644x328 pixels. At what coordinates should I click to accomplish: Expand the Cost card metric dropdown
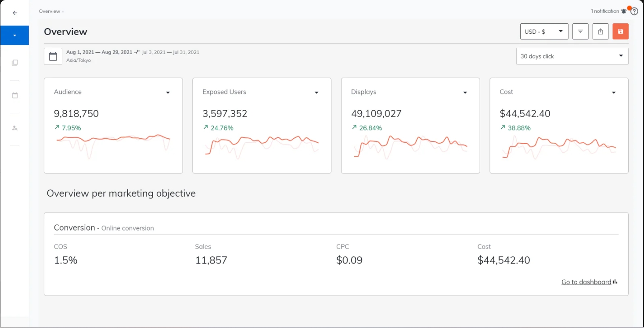click(x=614, y=93)
